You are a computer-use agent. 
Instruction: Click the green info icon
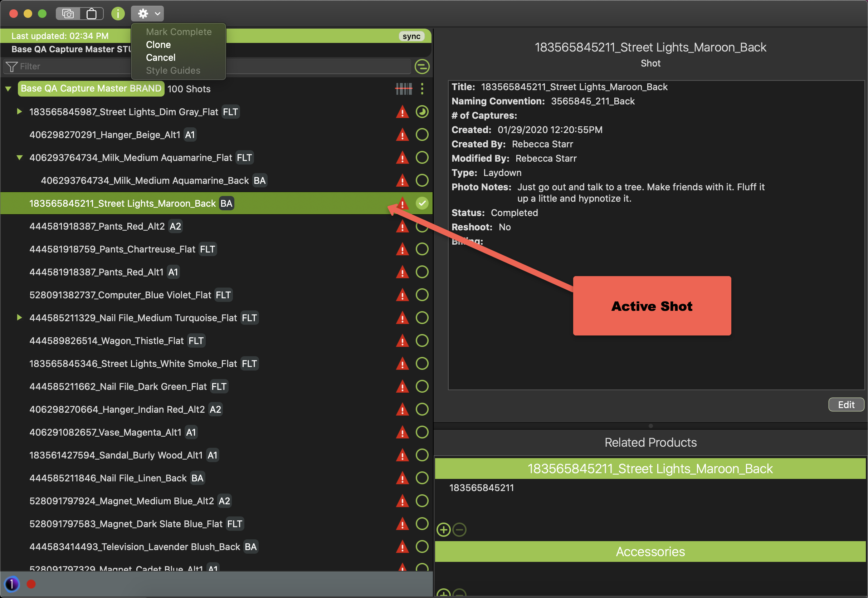(118, 14)
